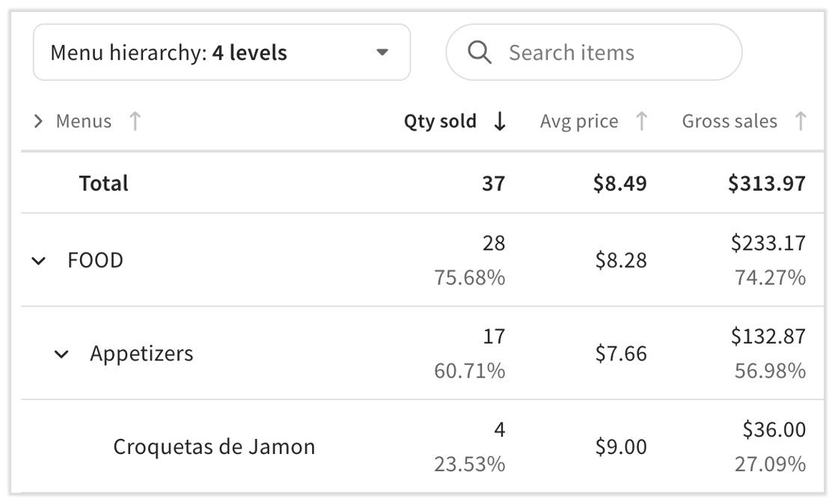
Task: Click the Qty sold descending arrow
Action: click(501, 122)
